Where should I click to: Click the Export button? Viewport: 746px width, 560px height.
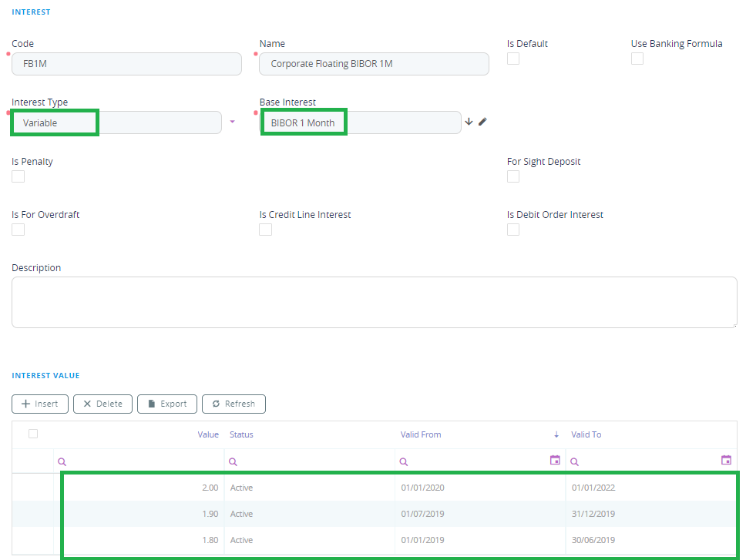pos(167,404)
